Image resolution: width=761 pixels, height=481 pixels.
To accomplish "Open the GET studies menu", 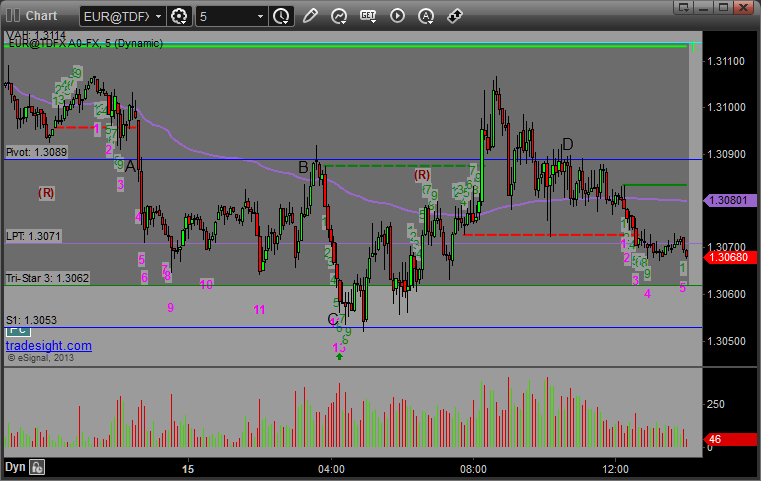I will pyautogui.click(x=368, y=16).
